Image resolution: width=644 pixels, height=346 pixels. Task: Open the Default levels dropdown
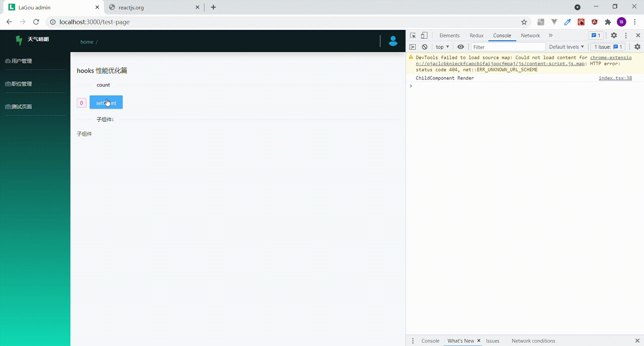[x=567, y=47]
